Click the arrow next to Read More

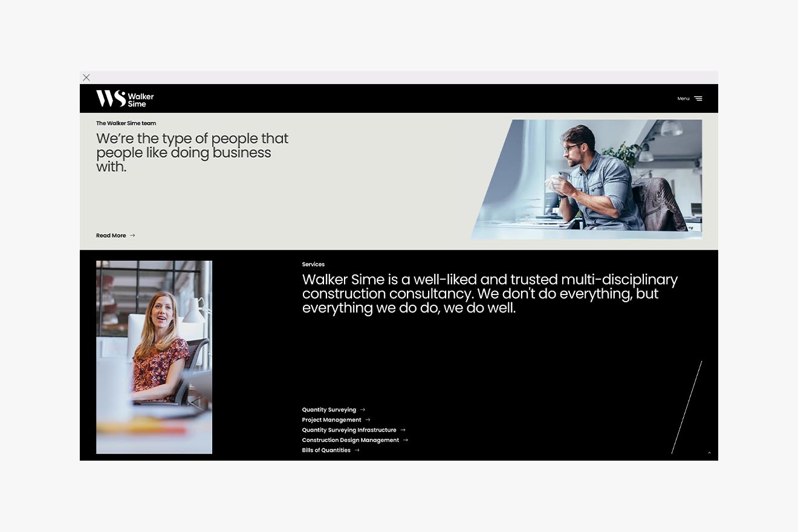tap(132, 236)
